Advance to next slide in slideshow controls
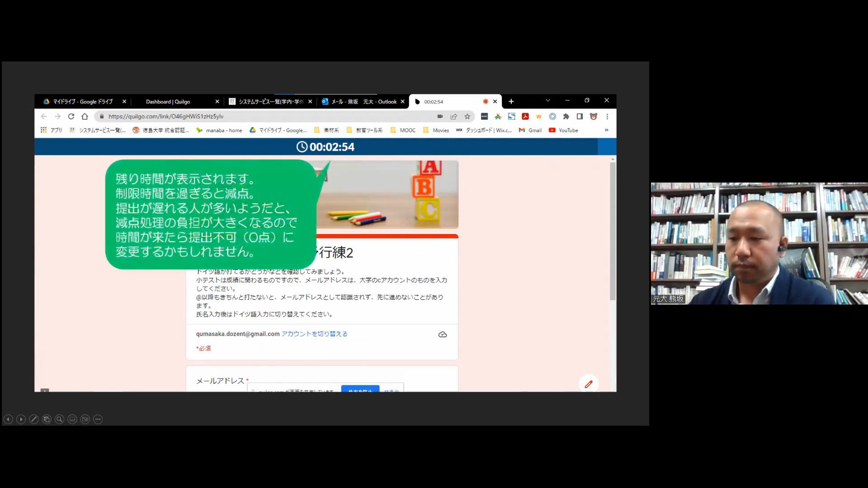 (21, 419)
